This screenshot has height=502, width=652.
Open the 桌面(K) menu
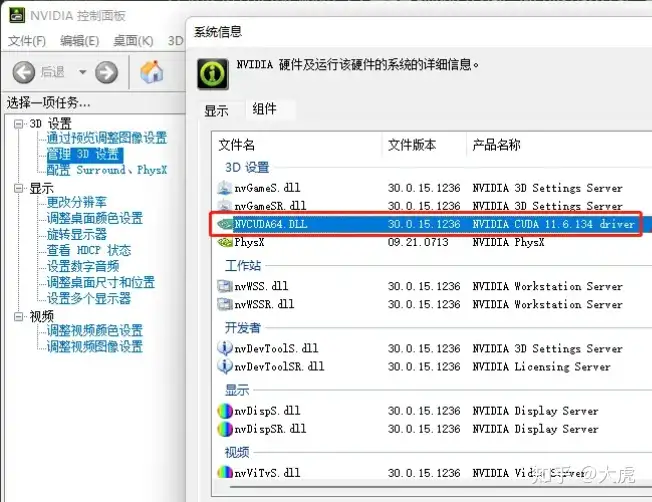[x=133, y=41]
